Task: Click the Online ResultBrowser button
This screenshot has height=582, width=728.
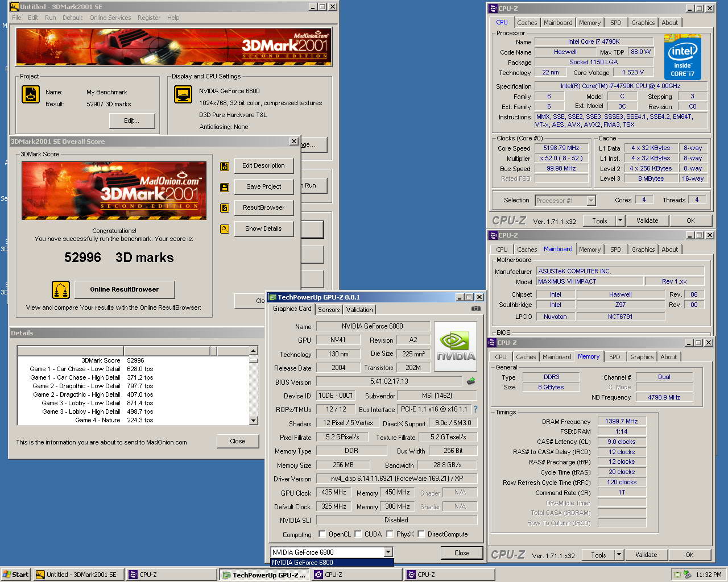Action: click(125, 290)
